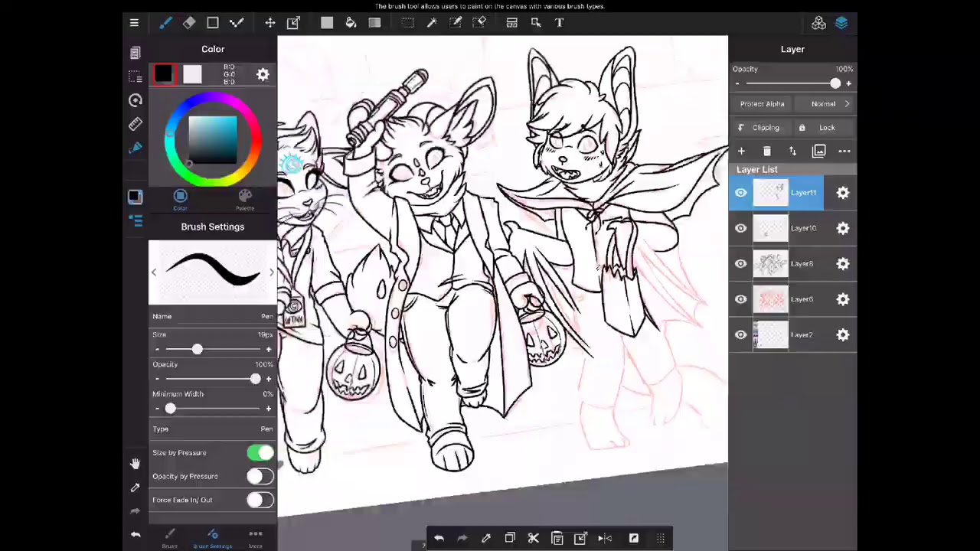Click the stabilizer pen icon in sidebar
The height and width of the screenshot is (551, 980).
point(136,148)
